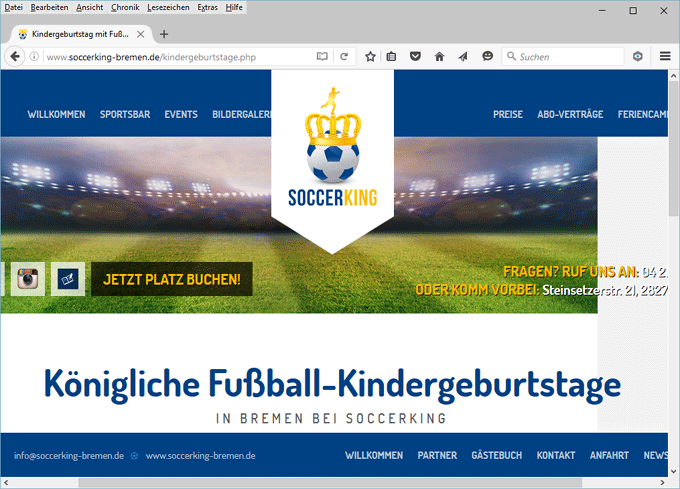
Task: Open the GÄSTEBUCH footer link
Action: coord(496,455)
